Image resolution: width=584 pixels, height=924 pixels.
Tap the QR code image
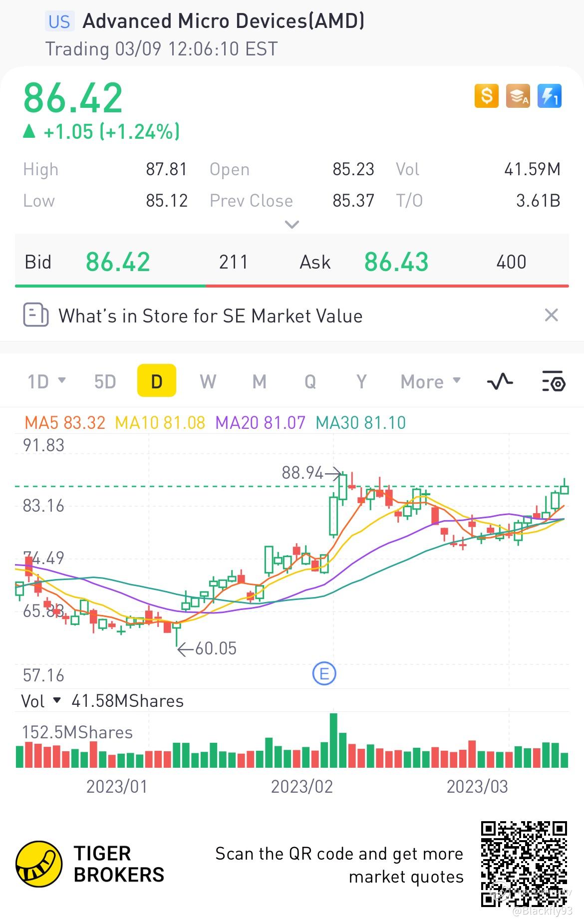pos(524,864)
